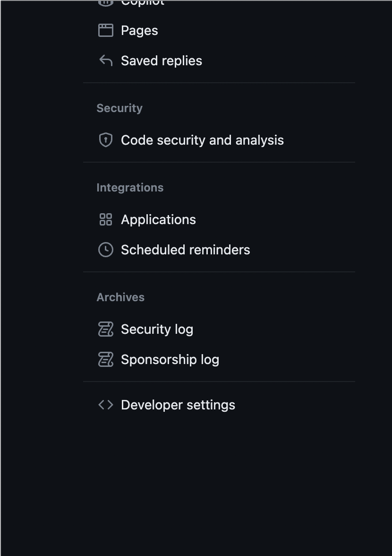Viewport: 392px width, 556px height.
Task: Open the Pages settings link
Action: [139, 31]
